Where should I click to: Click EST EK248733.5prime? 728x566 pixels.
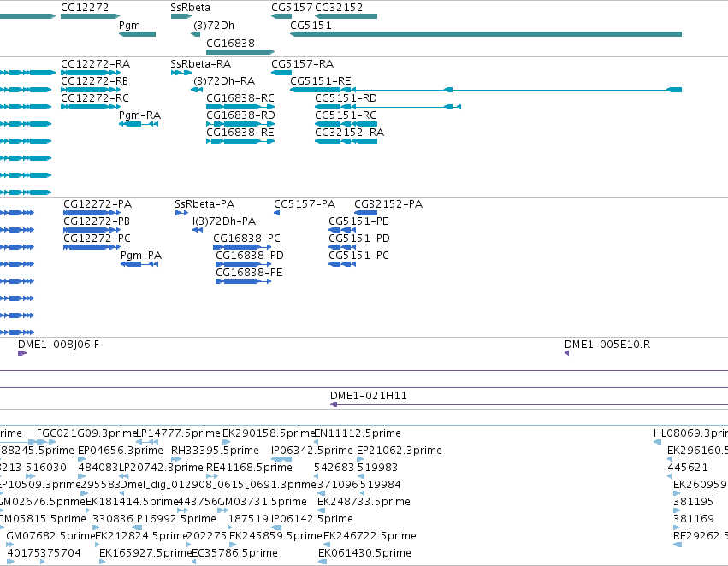(x=321, y=510)
